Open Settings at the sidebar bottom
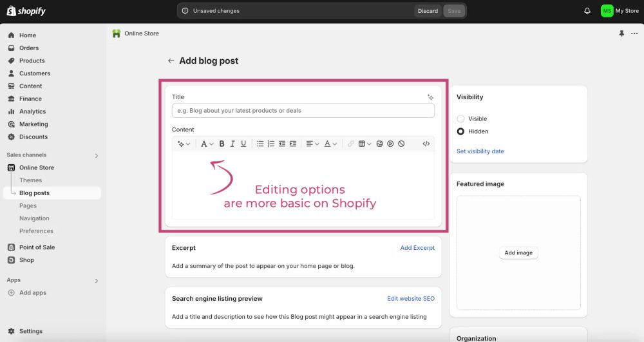 [x=31, y=331]
